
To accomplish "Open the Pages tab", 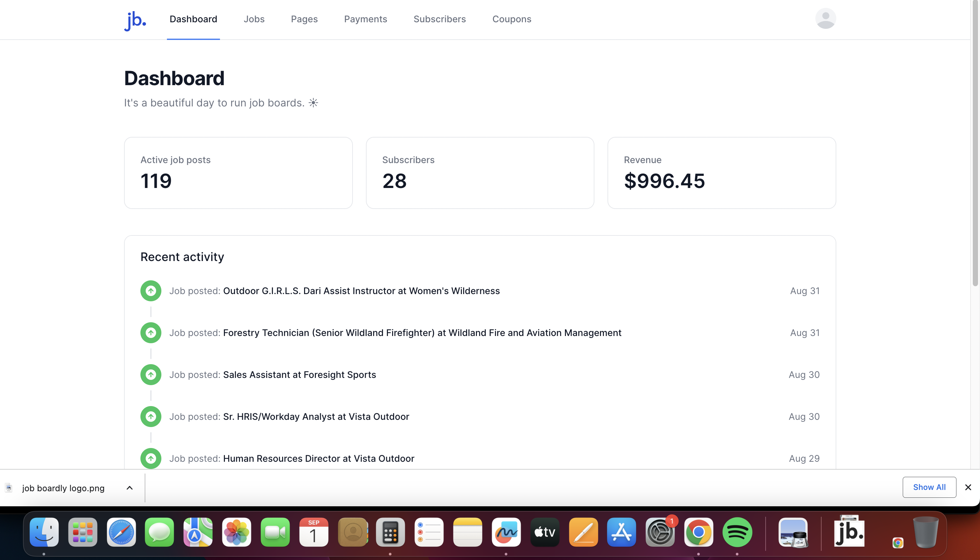I will 304,19.
